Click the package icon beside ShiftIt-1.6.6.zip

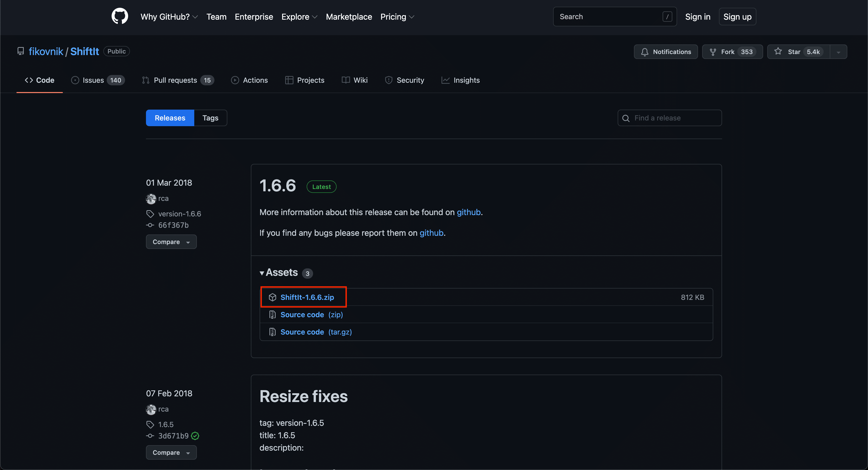coord(272,297)
